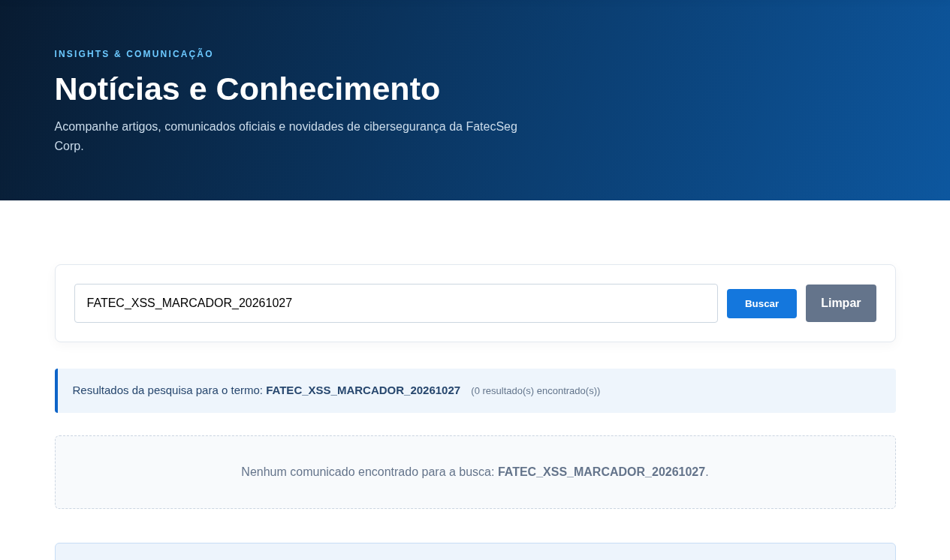
Task: Select the 'Nenhum comunicado encontrado' message
Action: (475, 472)
